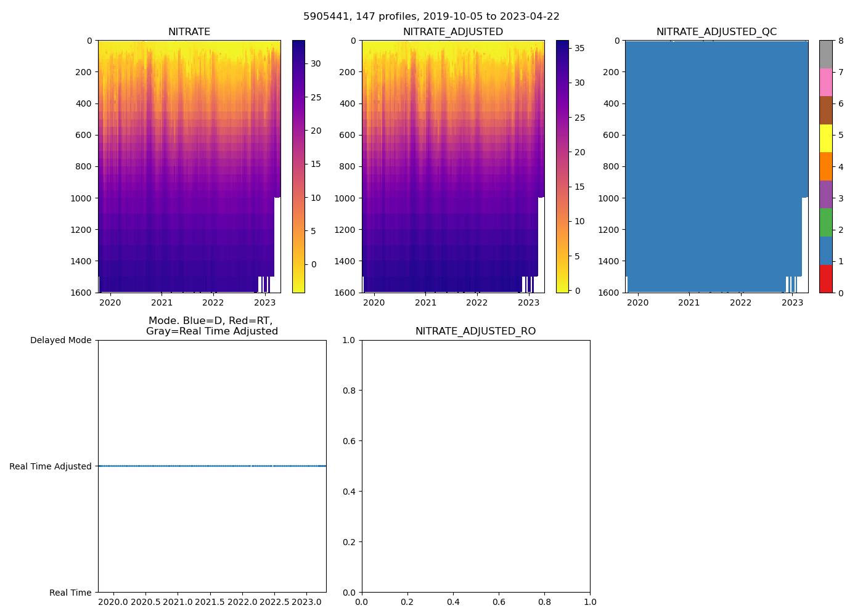Click the NITRATE_ADJUSTED plot colorbar
Viewport: 863px width, 616px height.
click(x=562, y=166)
